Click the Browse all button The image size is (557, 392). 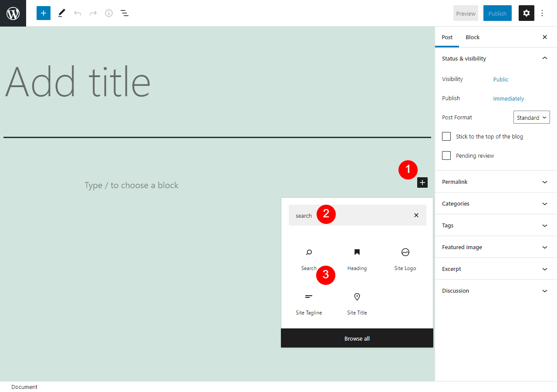(357, 338)
